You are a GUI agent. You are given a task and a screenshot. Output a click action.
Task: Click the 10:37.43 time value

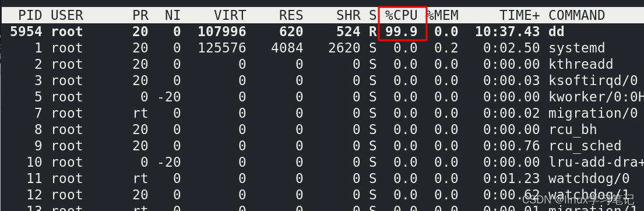point(508,31)
